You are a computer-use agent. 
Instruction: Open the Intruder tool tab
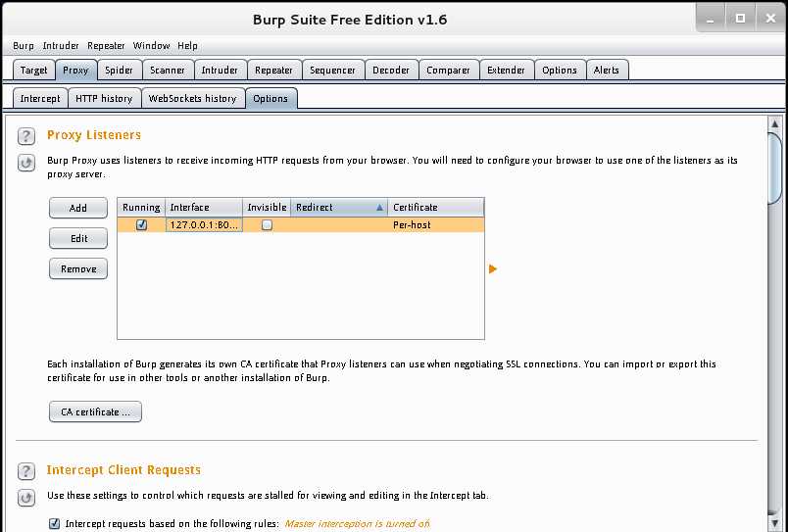click(x=220, y=71)
